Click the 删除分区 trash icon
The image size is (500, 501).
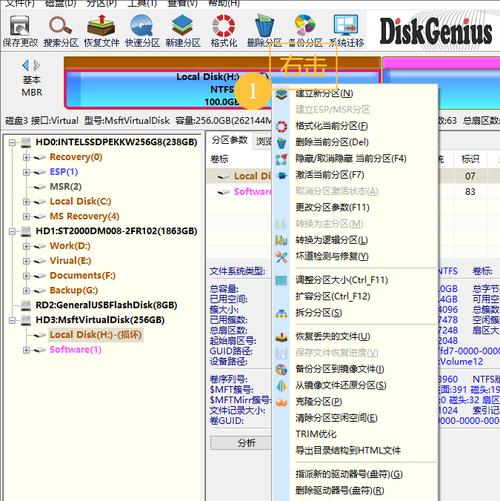tap(264, 31)
